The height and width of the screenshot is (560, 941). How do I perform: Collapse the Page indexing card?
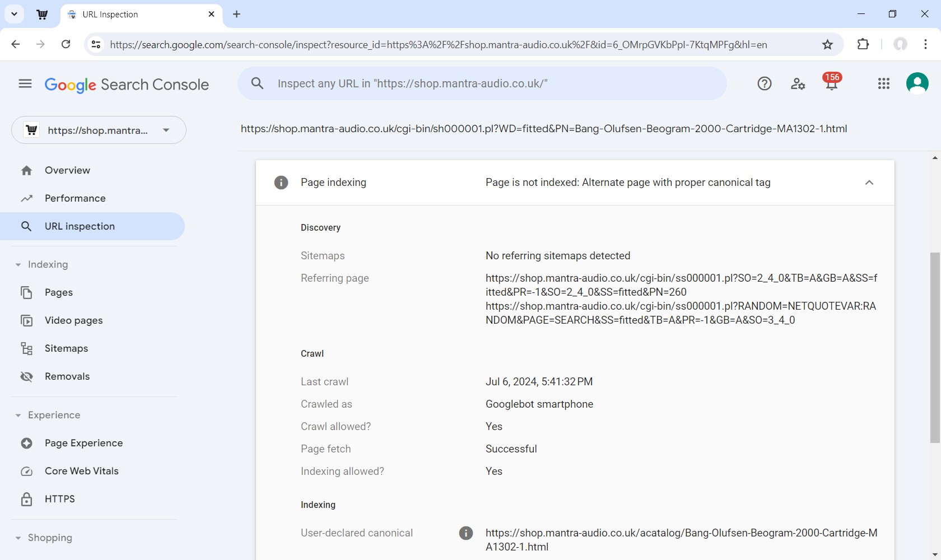[869, 183]
